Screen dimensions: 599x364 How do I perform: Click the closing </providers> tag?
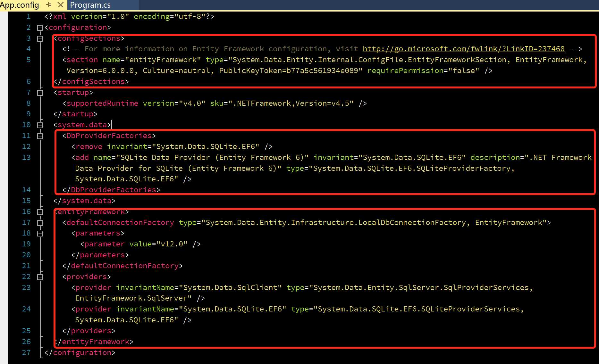[x=89, y=331]
